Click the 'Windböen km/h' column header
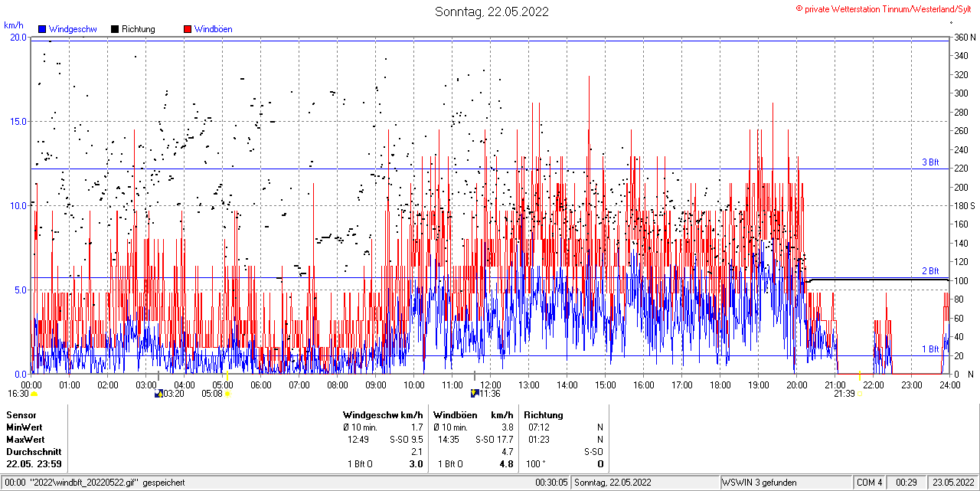 473,414
